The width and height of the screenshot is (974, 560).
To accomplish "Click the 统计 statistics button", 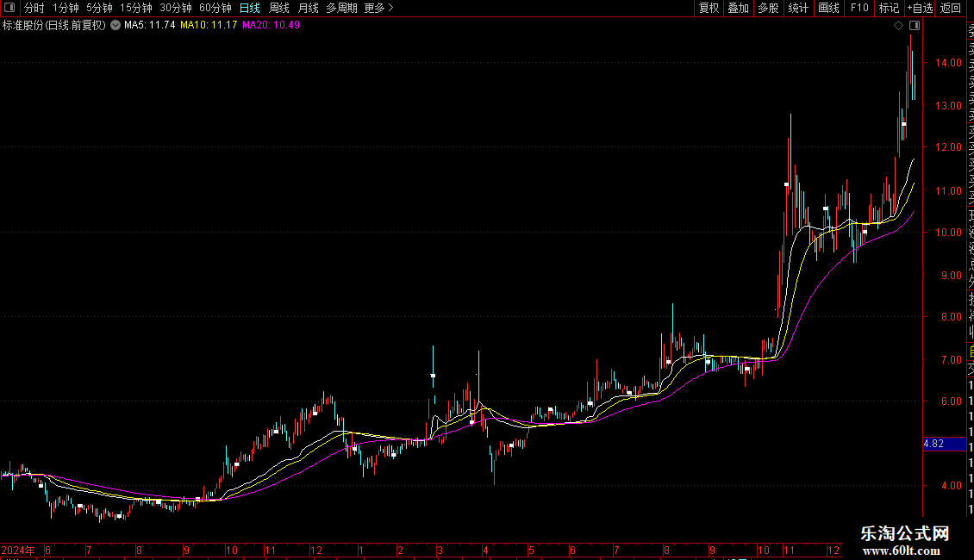I will (798, 8).
